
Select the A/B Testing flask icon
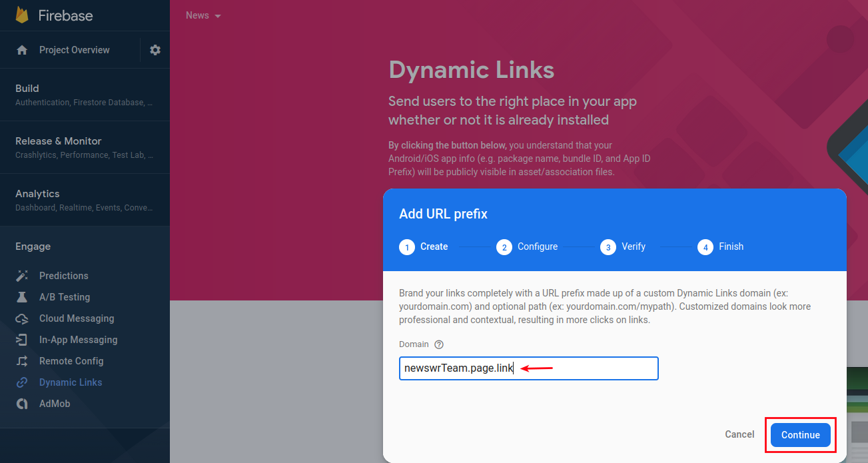22,297
